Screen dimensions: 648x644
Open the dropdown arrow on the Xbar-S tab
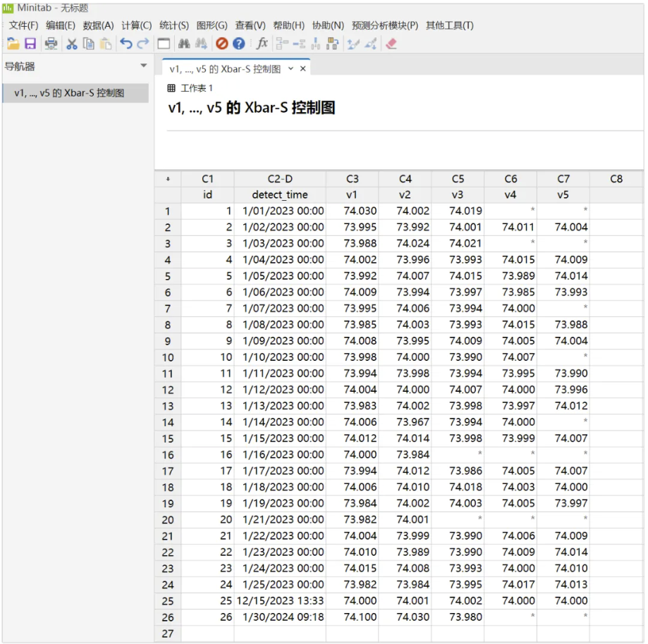coord(291,69)
